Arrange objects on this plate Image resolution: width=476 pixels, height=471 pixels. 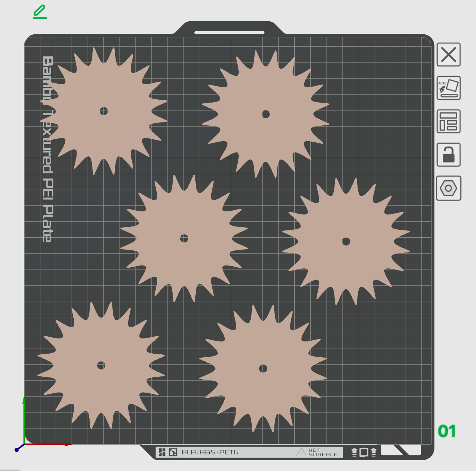[448, 121]
